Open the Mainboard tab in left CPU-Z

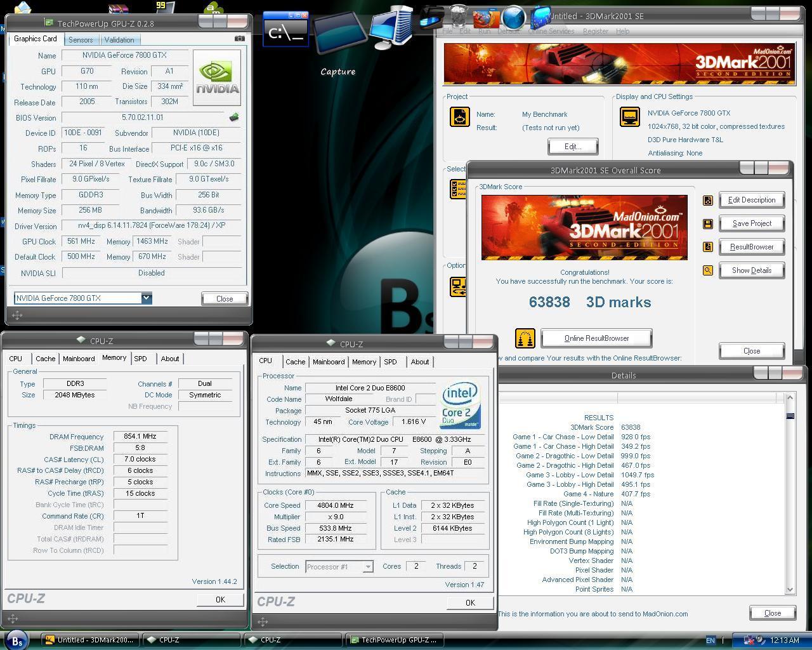coord(79,359)
